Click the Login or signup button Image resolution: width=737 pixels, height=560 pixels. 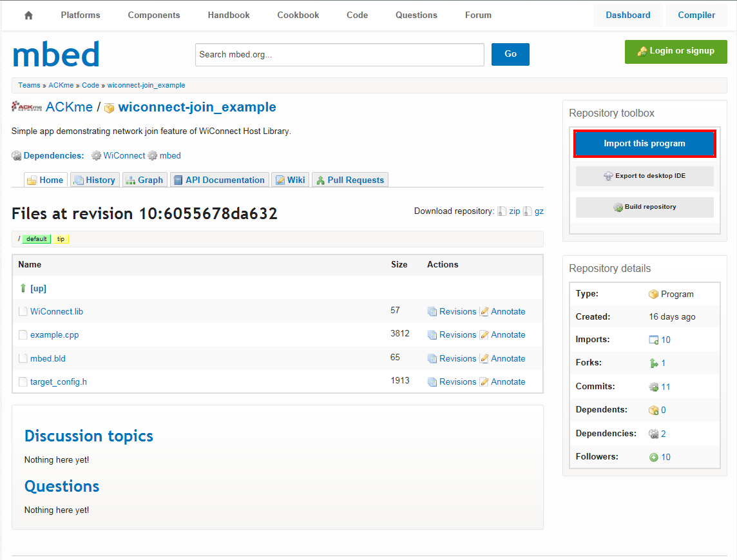[675, 51]
